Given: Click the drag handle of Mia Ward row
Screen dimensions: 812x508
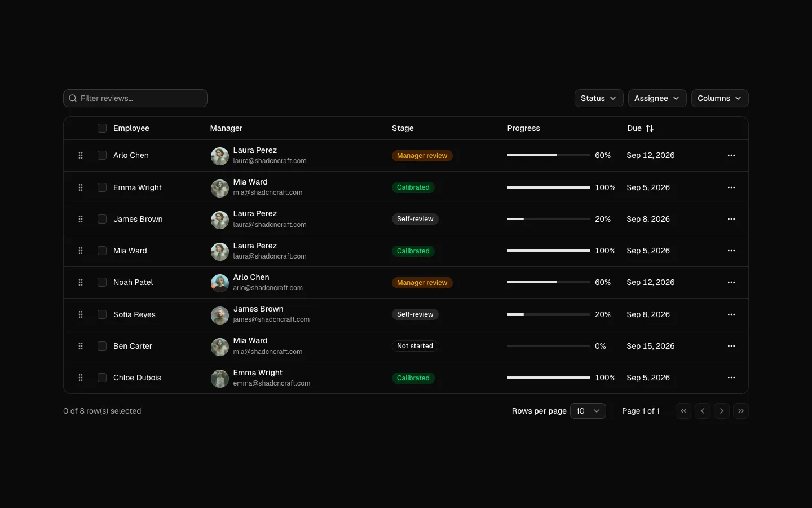Looking at the screenshot, I should click(x=81, y=251).
